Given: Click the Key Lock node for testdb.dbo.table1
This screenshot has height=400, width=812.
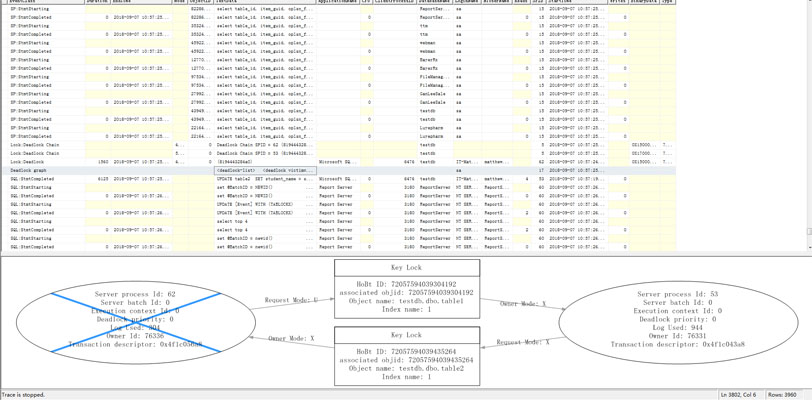Looking at the screenshot, I should click(x=407, y=289).
